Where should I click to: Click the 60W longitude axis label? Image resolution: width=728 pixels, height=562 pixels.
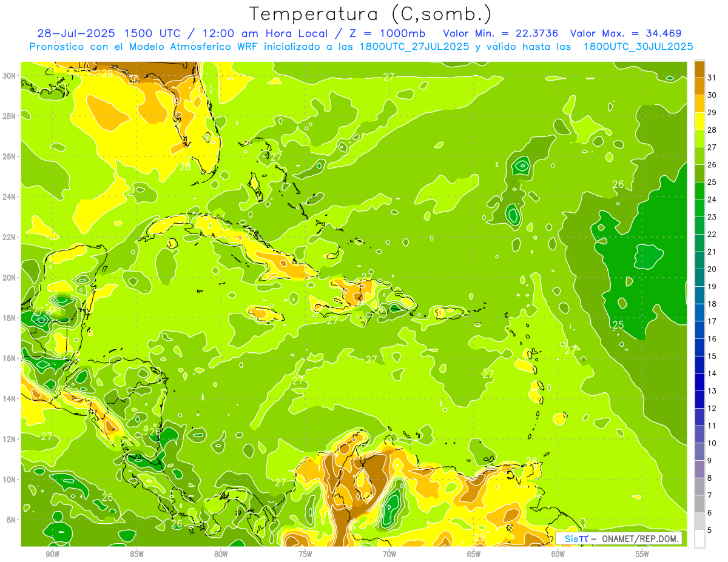[558, 554]
